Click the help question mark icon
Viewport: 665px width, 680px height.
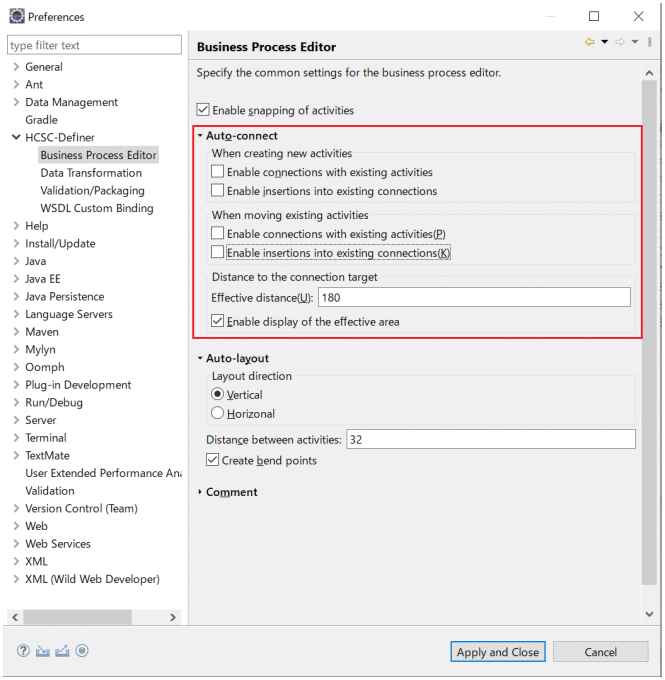23,651
